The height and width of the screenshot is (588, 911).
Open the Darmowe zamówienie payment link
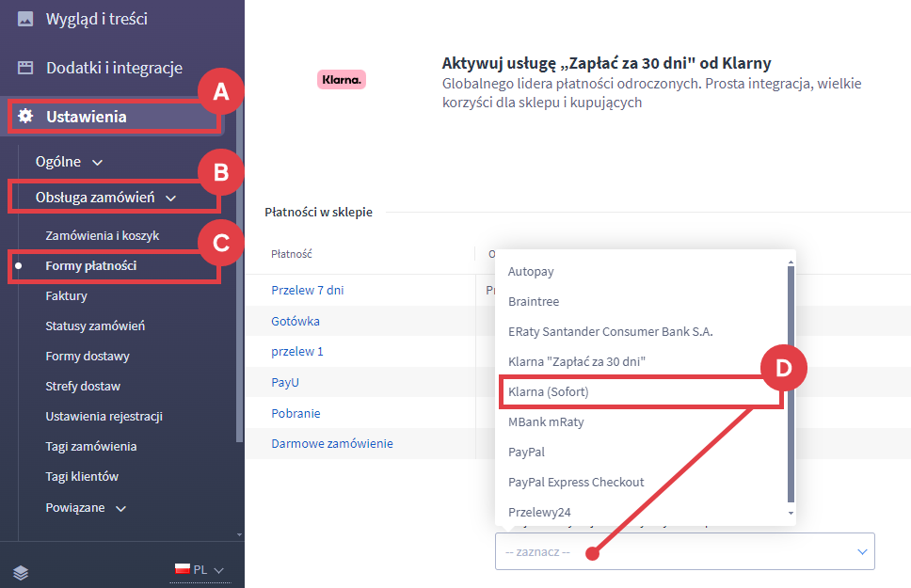(x=332, y=444)
